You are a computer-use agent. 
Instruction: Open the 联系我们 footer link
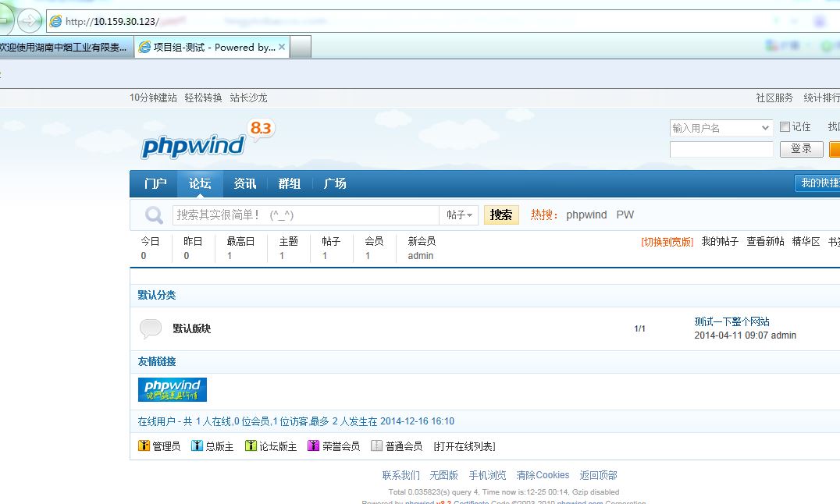tap(401, 475)
